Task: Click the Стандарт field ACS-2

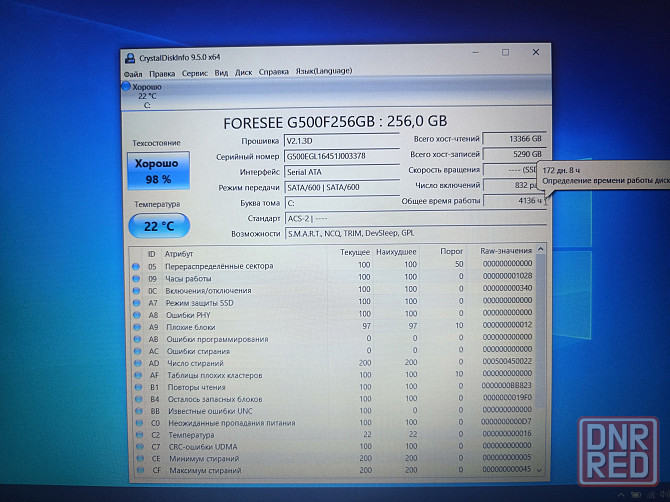Action: (415, 218)
